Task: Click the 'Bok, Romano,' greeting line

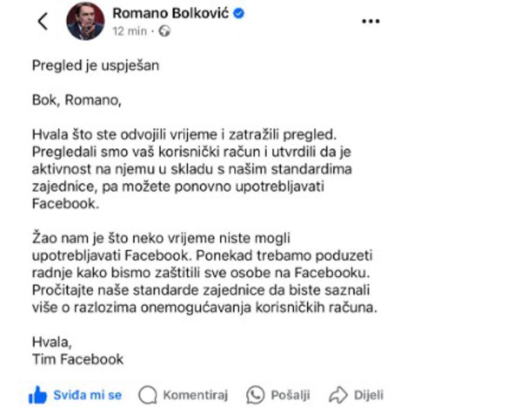Action: point(77,101)
